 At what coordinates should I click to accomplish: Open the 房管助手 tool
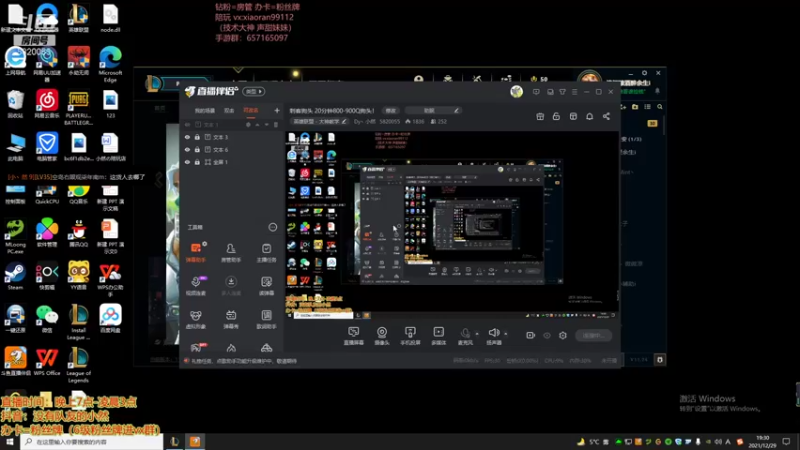coord(231,252)
